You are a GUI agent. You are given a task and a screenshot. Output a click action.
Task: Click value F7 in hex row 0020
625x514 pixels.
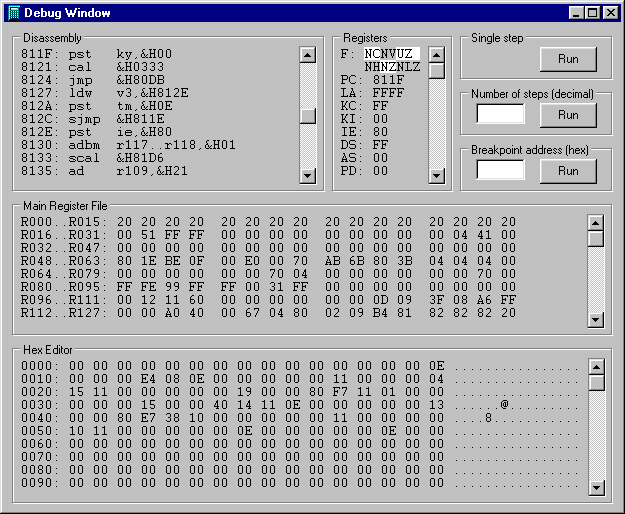pos(340,392)
